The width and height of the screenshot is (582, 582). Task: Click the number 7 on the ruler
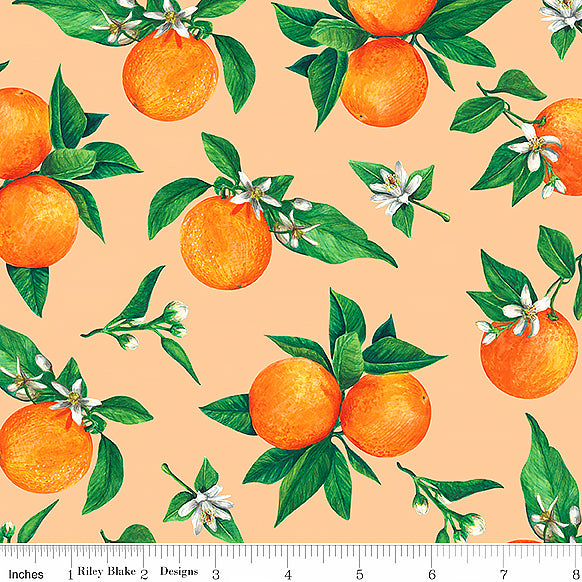(504, 574)
